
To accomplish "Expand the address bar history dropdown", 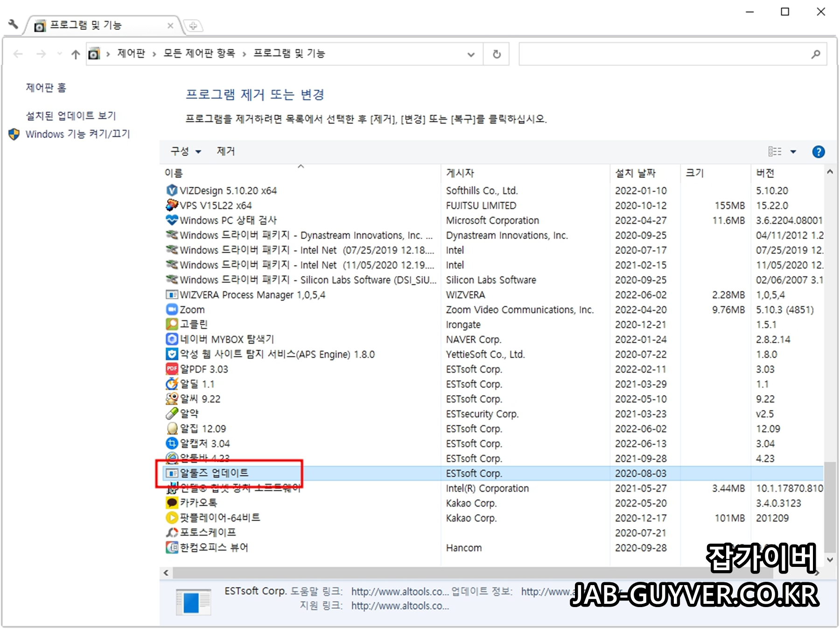I will 471,54.
